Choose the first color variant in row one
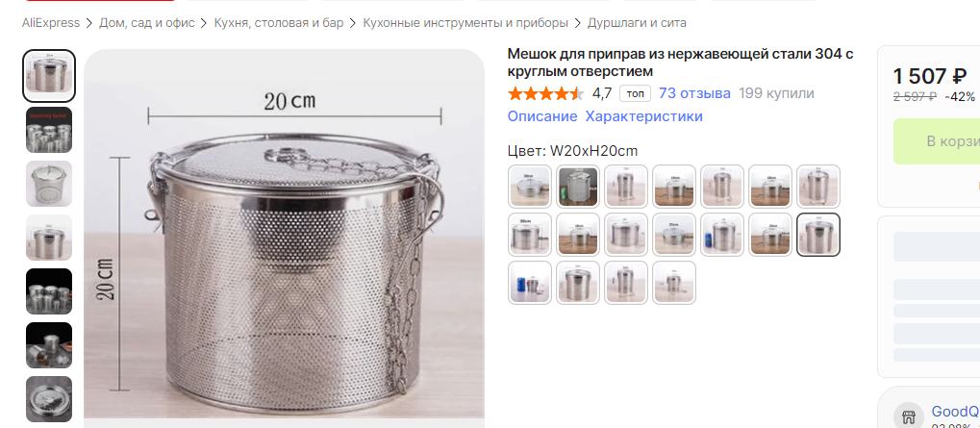Screen dimensions: 980x428 click(530, 187)
